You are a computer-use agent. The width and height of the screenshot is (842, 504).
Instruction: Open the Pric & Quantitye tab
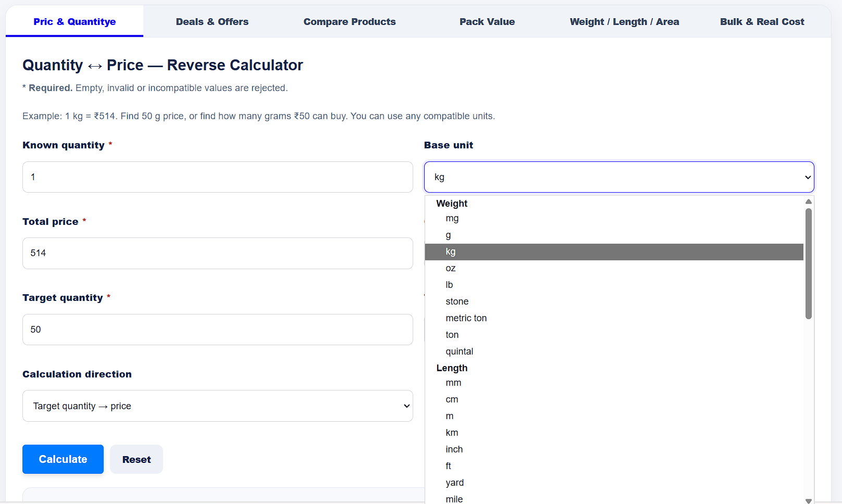point(75,21)
